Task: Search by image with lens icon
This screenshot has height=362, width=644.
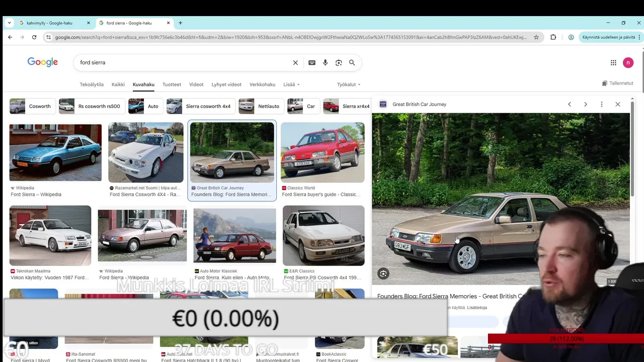Action: pos(339,63)
